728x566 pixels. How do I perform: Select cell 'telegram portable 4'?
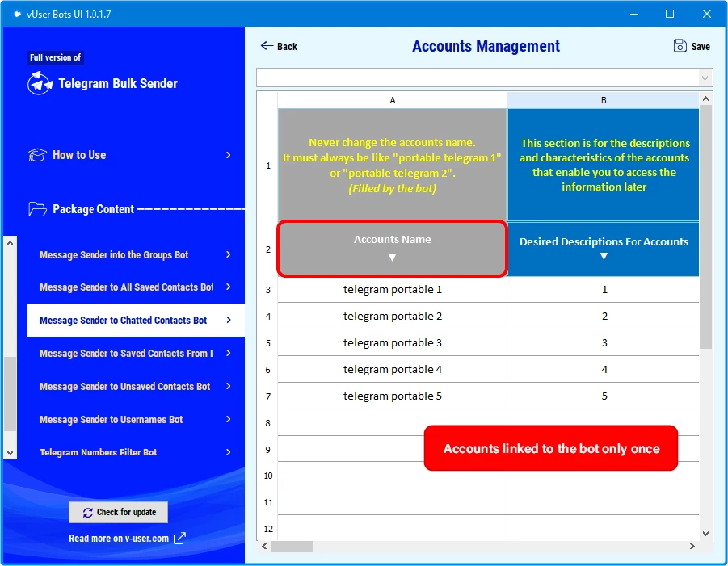point(393,369)
